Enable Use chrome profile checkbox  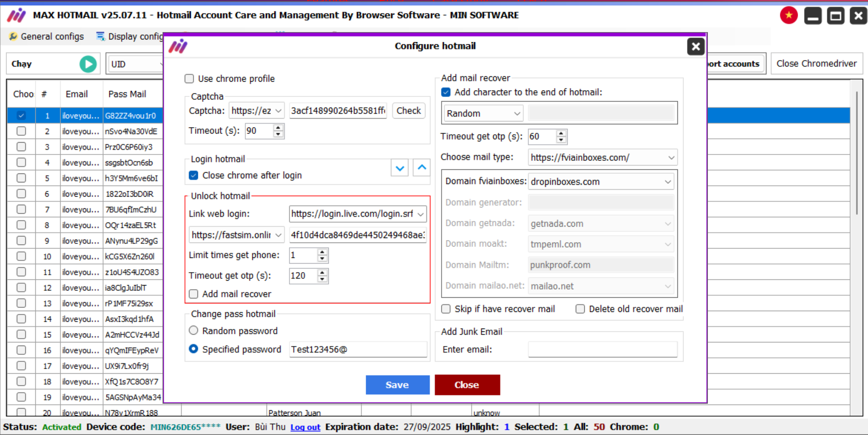[189, 79]
